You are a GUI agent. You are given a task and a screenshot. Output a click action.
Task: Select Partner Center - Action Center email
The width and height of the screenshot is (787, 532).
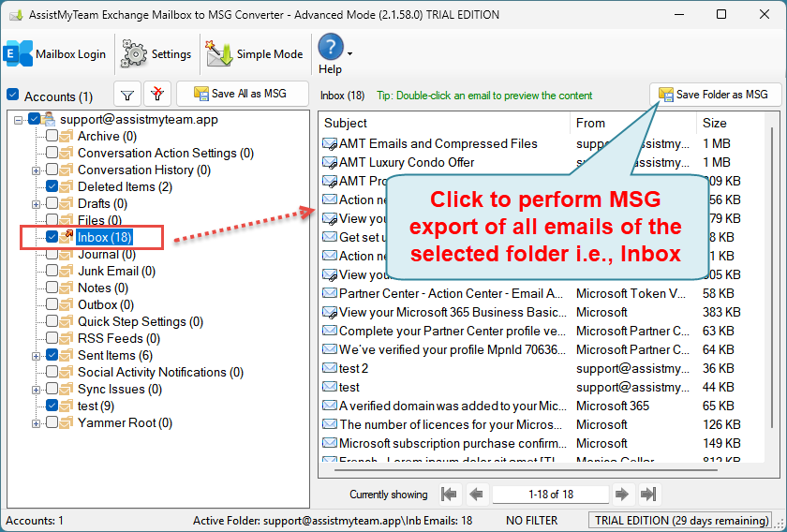click(x=451, y=293)
